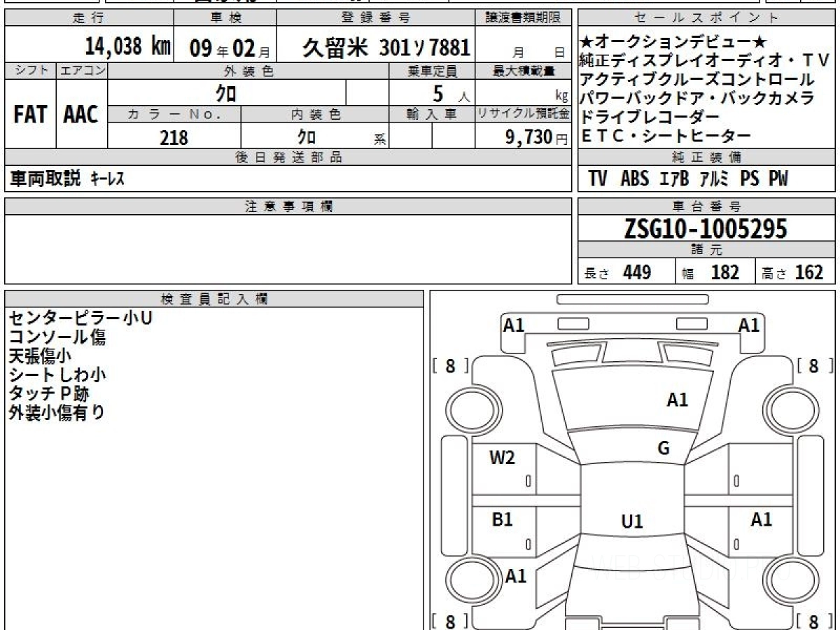Click inside the empty 注意事項欄 notes box

click(x=288, y=249)
